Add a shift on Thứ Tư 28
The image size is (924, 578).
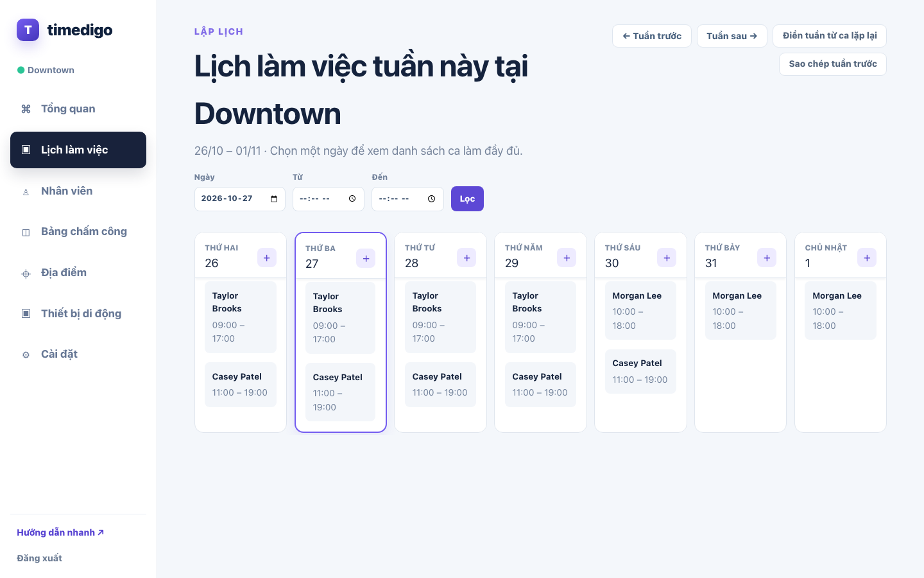pos(466,258)
